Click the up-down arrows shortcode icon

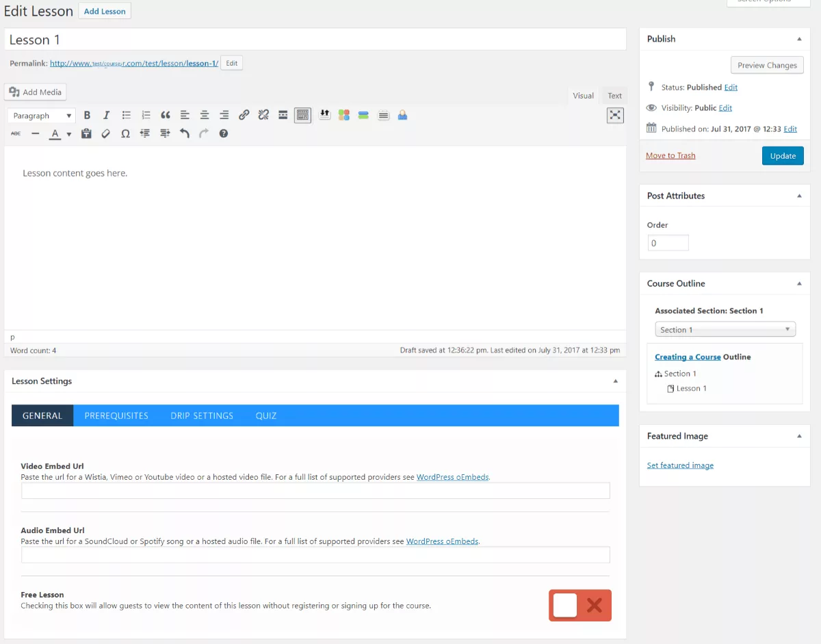pyautogui.click(x=325, y=115)
